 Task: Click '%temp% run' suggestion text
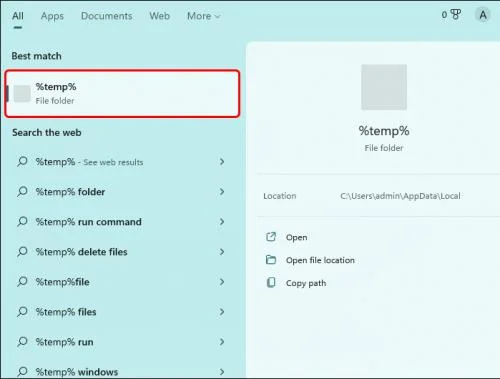[x=64, y=342]
